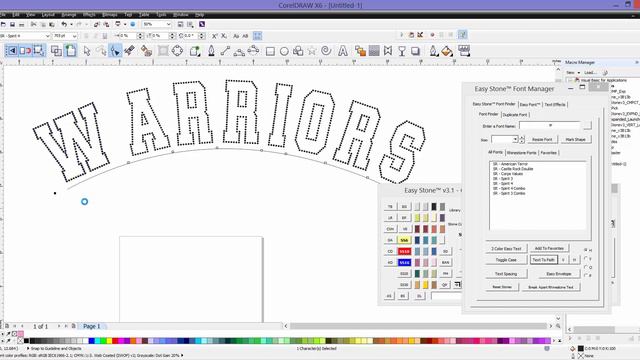
Task: Select the bottom radio button under O
Action: 586,276
